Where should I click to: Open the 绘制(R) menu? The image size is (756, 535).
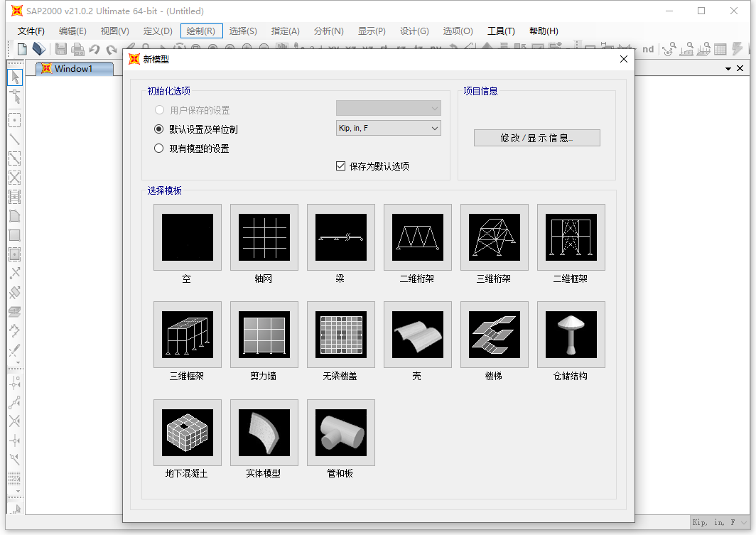[201, 31]
